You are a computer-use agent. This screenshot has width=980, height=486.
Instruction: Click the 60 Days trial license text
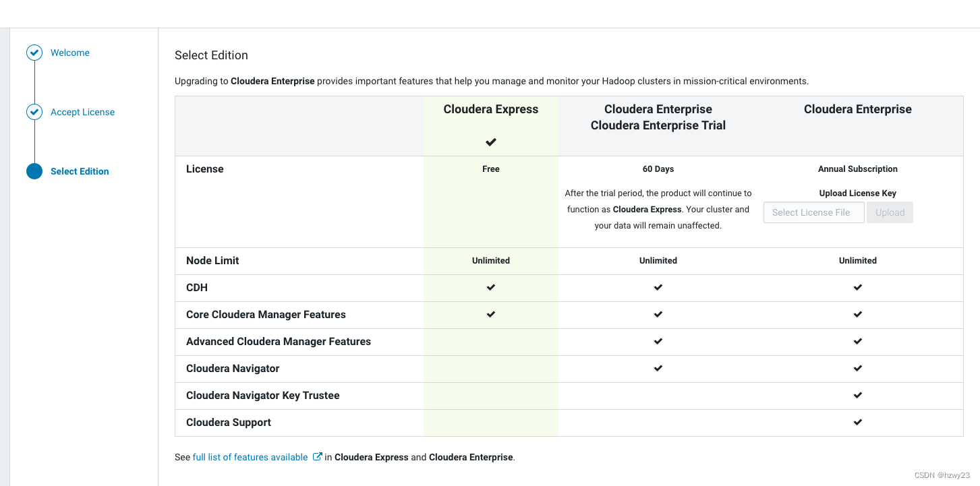pos(658,169)
